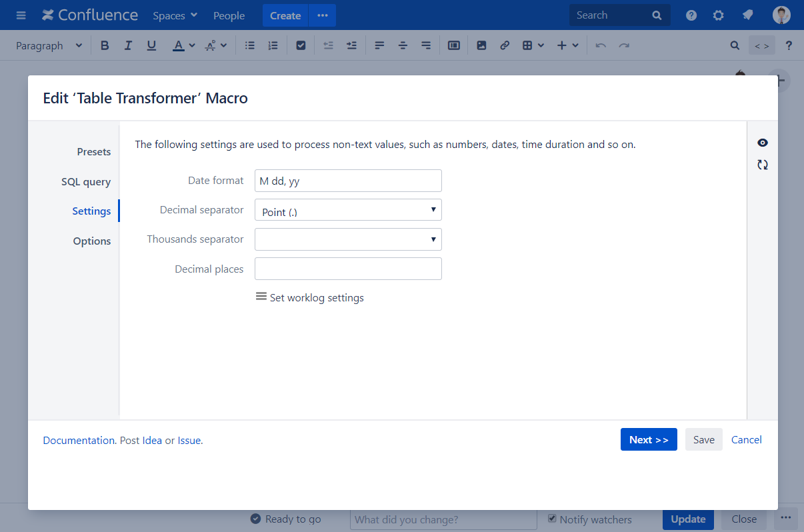Viewport: 804px width, 532px height.
Task: Click the Bold formatting icon
Action: 105,45
